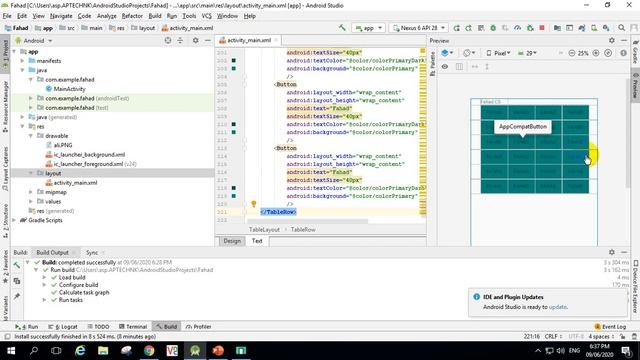The width and height of the screenshot is (640, 360).
Task: Switch to the Sync tab in Build panel
Action: [92, 253]
